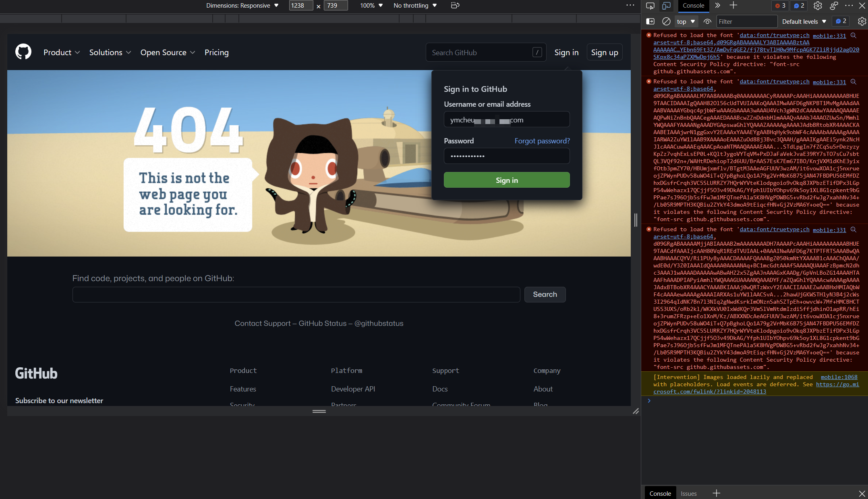Toggle device emulation icon in DevTools

pos(667,6)
